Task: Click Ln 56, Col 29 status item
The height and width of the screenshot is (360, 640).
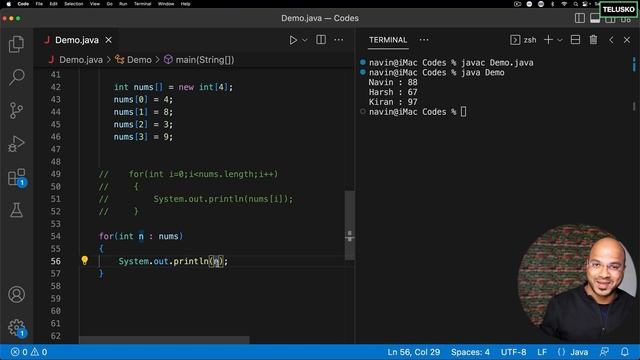Action: (x=413, y=352)
